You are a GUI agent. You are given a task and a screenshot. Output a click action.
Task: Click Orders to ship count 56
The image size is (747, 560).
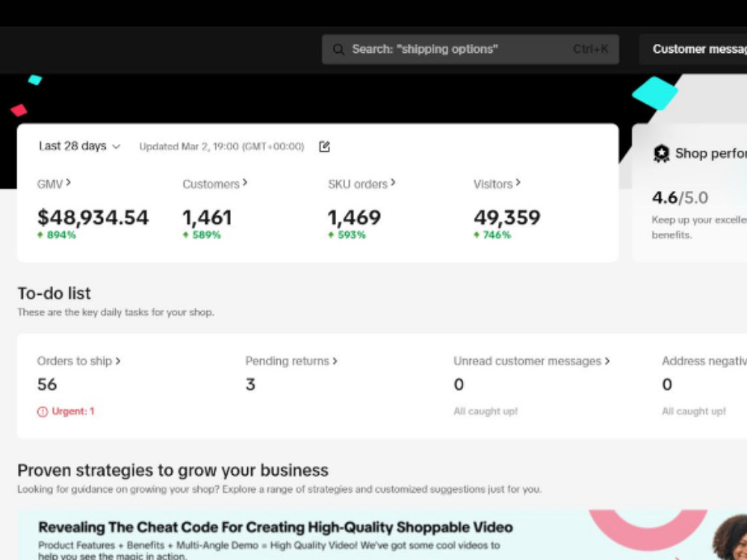[x=47, y=385]
